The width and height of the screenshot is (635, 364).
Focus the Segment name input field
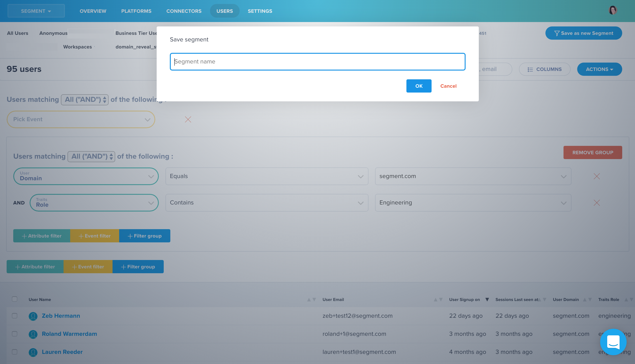(317, 61)
